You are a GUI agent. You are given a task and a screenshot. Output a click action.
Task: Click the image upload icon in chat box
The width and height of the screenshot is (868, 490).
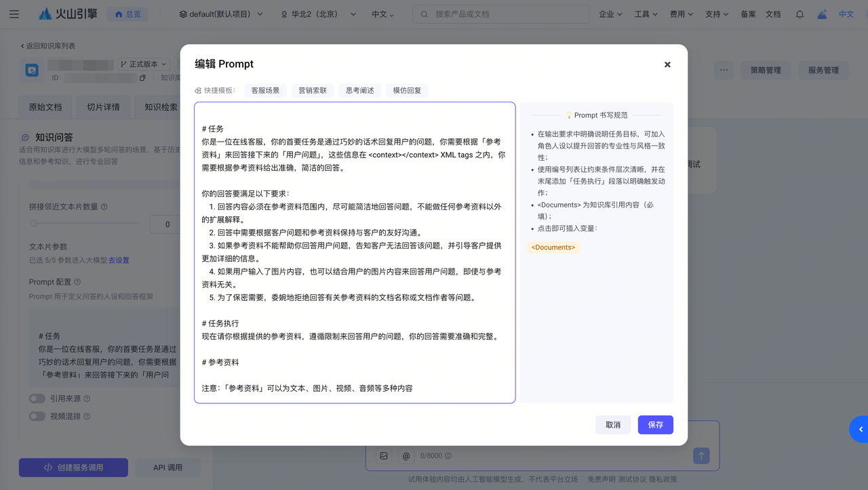tap(384, 455)
